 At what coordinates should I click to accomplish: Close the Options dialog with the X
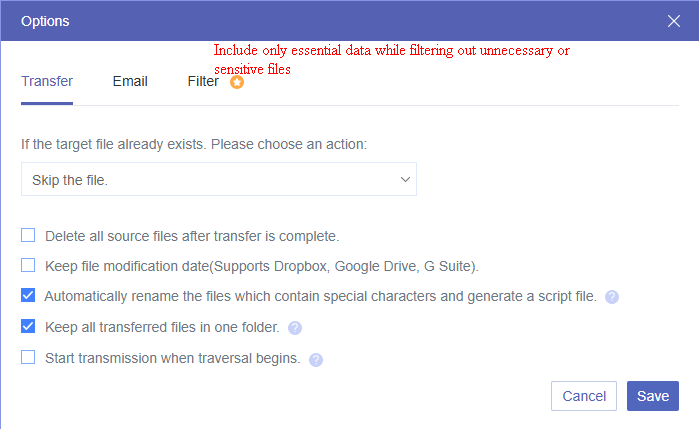[674, 20]
